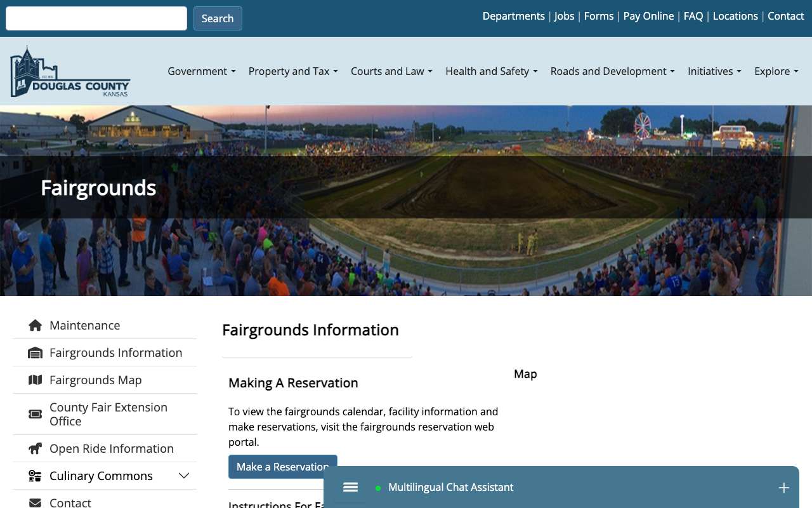Open the chat assistant hamburger menu
Image resolution: width=812 pixels, height=508 pixels.
tap(351, 487)
